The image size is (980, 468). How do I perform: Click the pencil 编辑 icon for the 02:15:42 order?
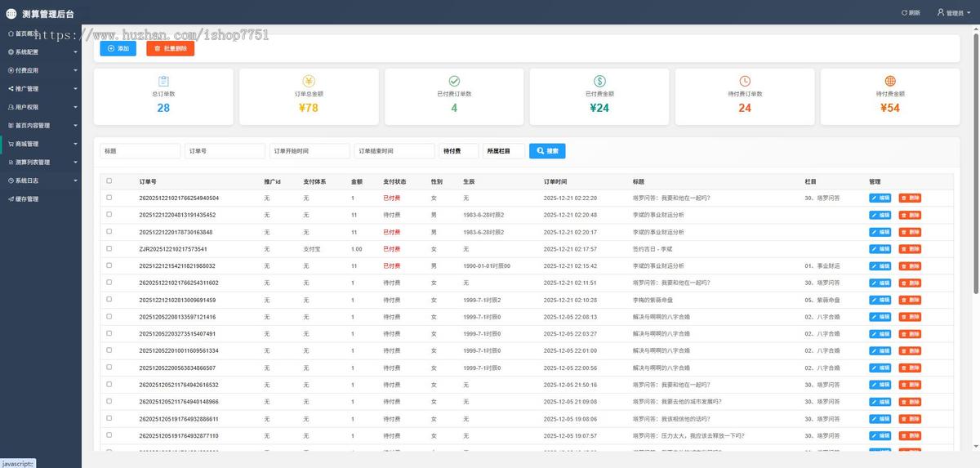(x=875, y=266)
